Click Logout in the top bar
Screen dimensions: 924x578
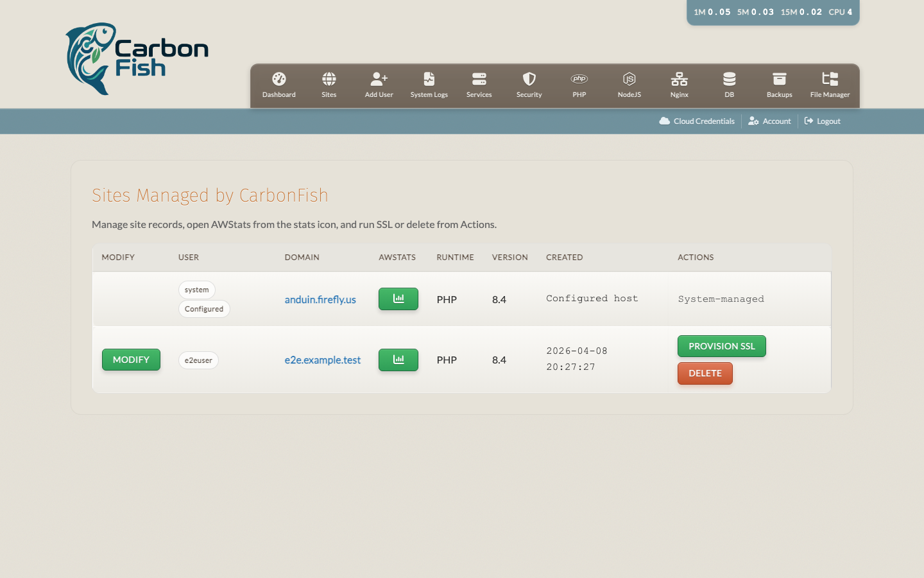822,121
